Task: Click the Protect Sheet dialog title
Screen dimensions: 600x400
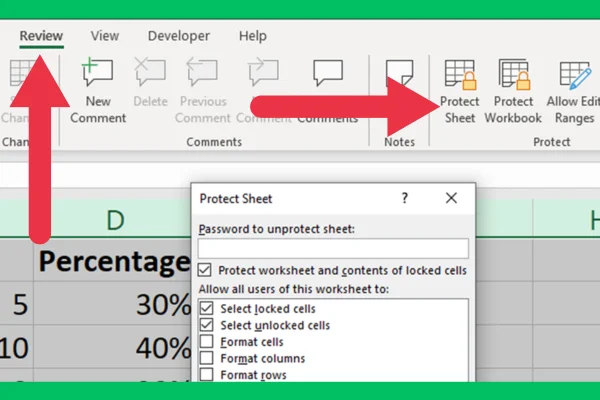Action: click(236, 199)
